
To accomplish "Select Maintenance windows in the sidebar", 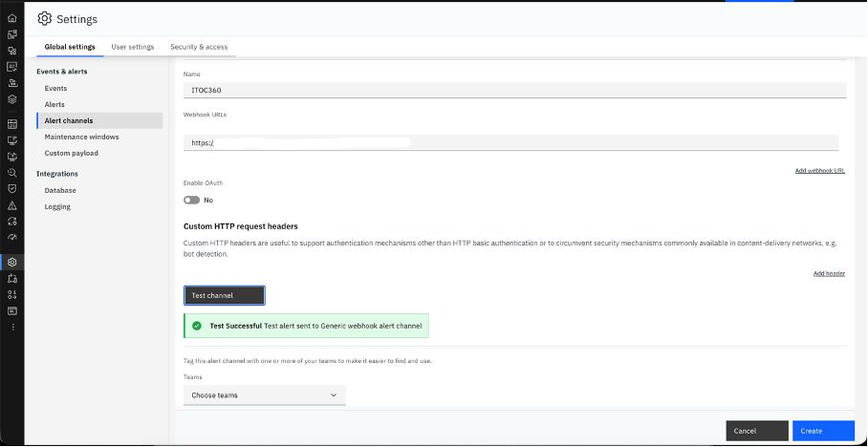I will click(x=82, y=137).
